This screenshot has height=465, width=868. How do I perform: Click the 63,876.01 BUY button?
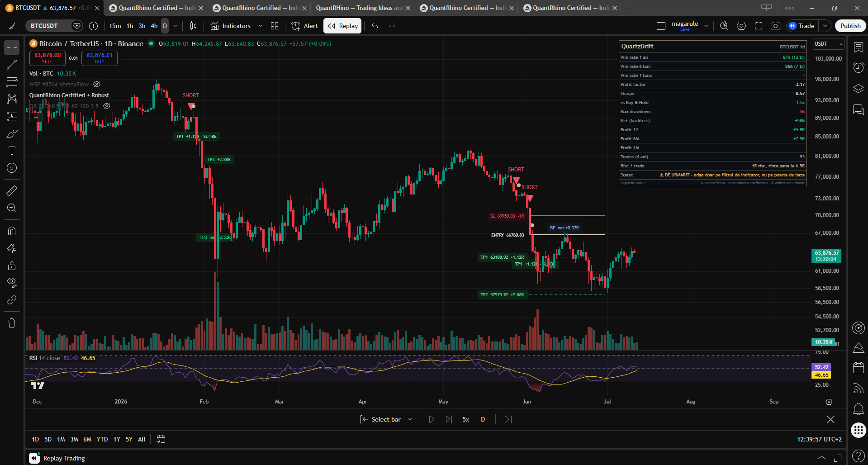pyautogui.click(x=100, y=58)
